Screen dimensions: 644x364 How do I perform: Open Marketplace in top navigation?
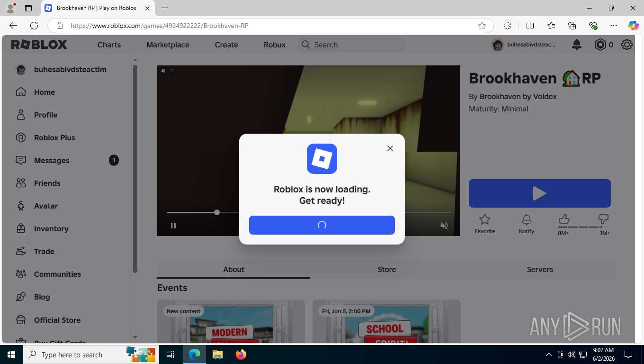click(168, 45)
